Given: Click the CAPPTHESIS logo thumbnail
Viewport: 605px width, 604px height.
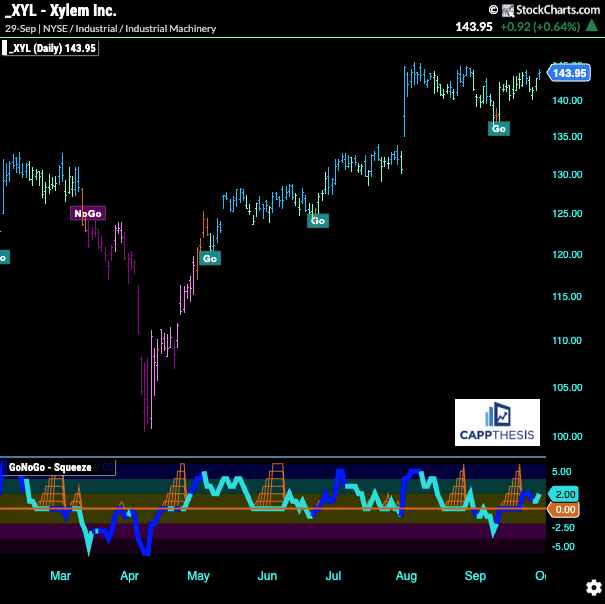Looking at the screenshot, I should click(497, 422).
